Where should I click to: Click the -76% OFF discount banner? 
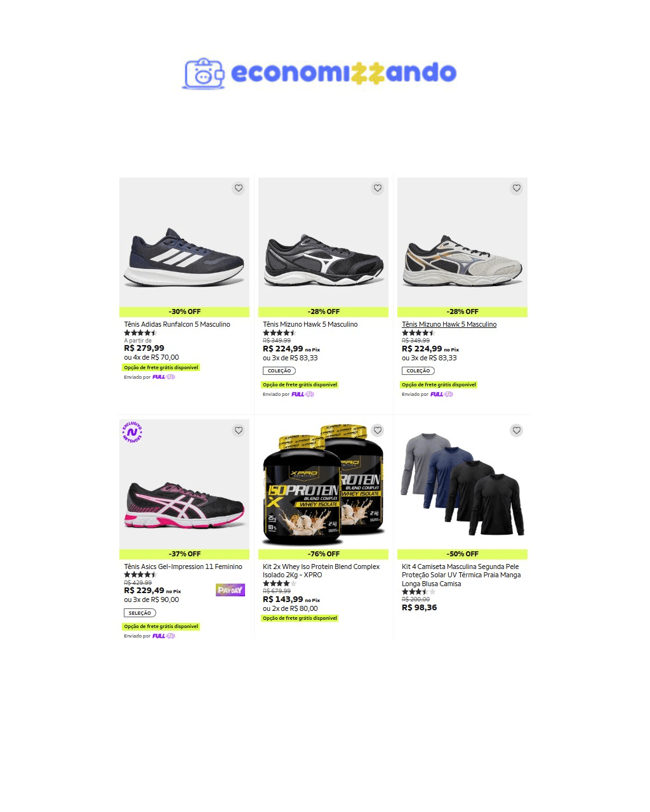323,554
